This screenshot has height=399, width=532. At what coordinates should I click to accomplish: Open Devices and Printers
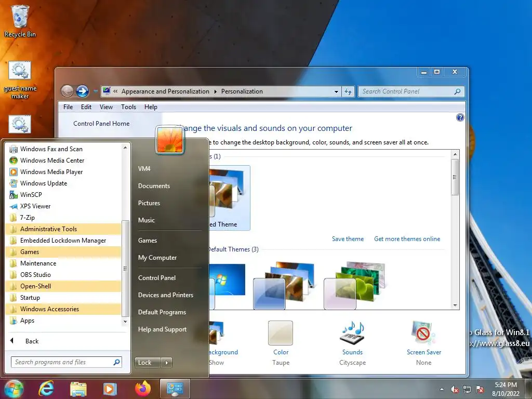coord(166,295)
